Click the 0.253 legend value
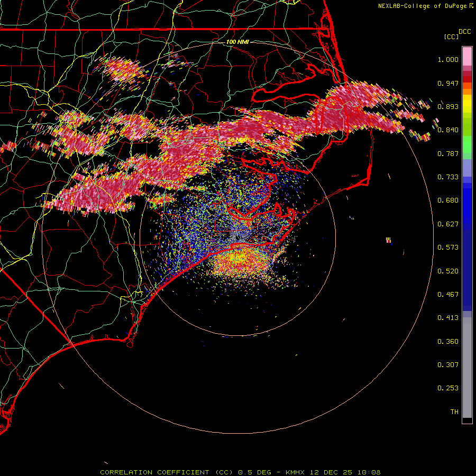Image resolution: width=476 pixels, height=476 pixels. (x=448, y=388)
